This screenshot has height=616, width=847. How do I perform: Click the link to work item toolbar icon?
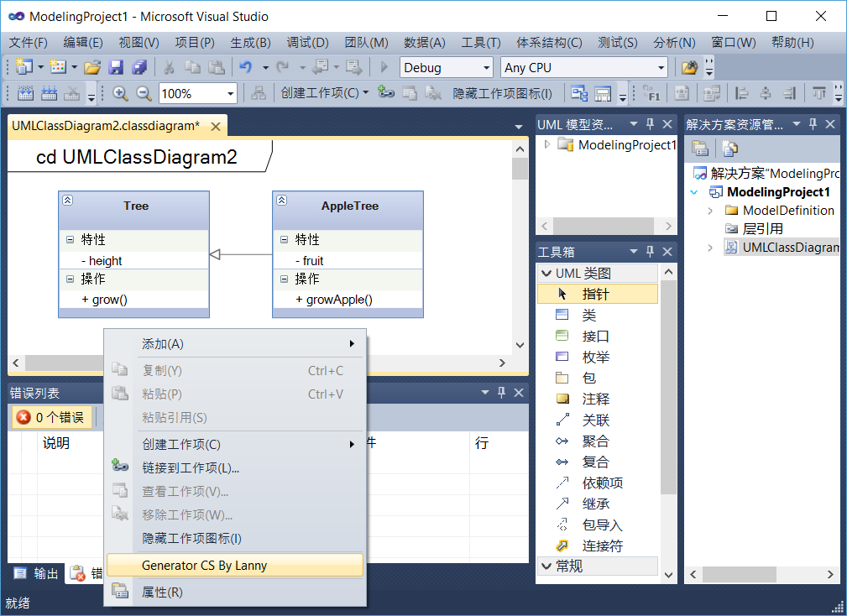pos(385,92)
